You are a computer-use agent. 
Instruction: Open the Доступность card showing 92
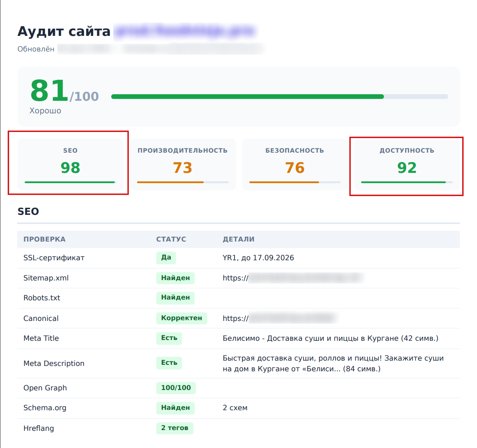407,164
